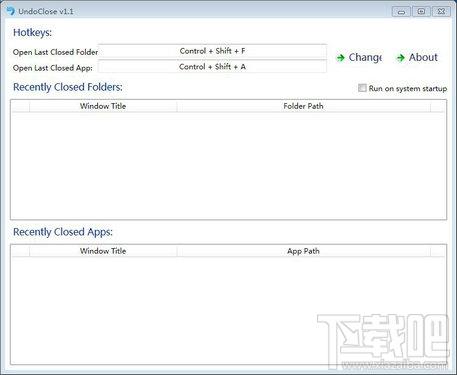Image resolution: width=457 pixels, height=375 pixels.
Task: Click the Open Last Closed Folder hotkey field
Action: 212,51
